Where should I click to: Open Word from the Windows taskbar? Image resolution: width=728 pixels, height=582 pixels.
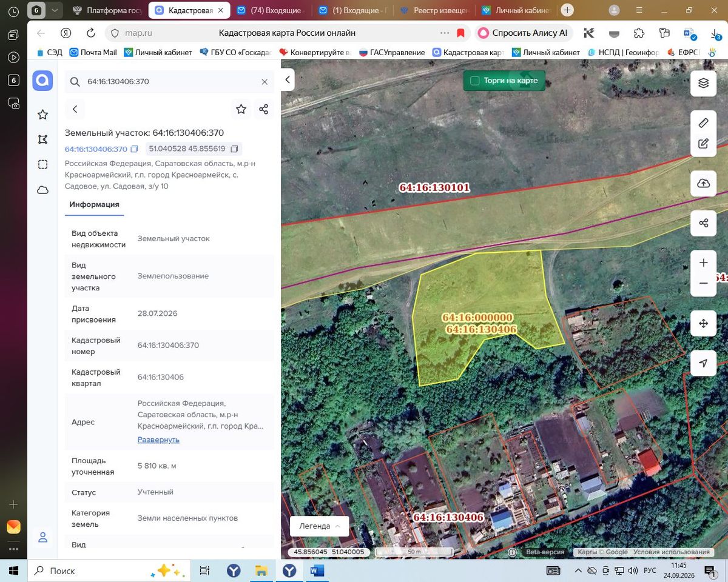coord(317,570)
